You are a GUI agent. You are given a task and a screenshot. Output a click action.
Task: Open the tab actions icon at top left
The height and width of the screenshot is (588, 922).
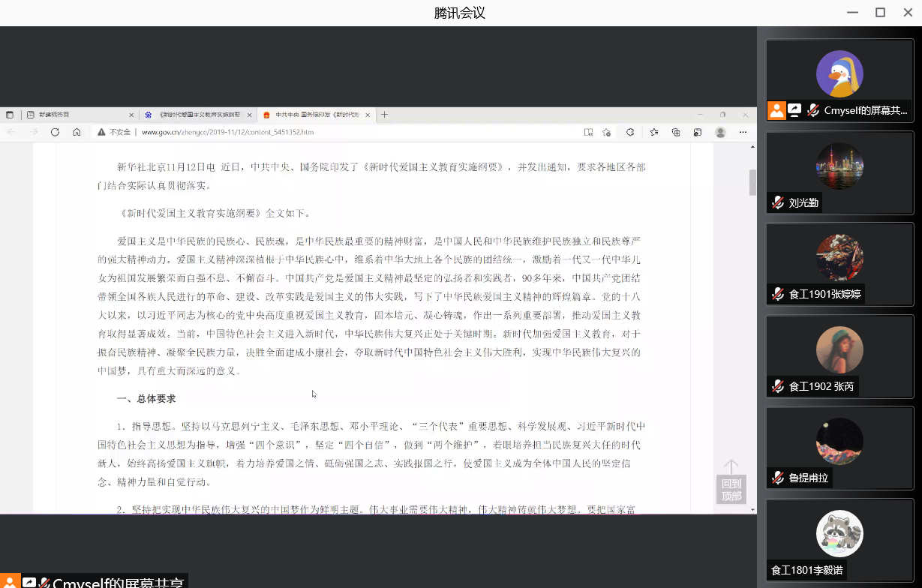click(10, 114)
